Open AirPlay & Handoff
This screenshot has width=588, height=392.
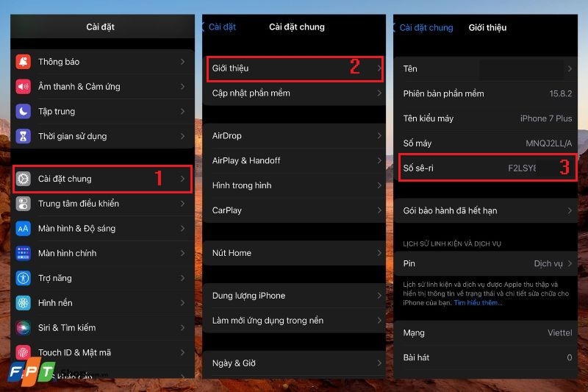point(294,160)
